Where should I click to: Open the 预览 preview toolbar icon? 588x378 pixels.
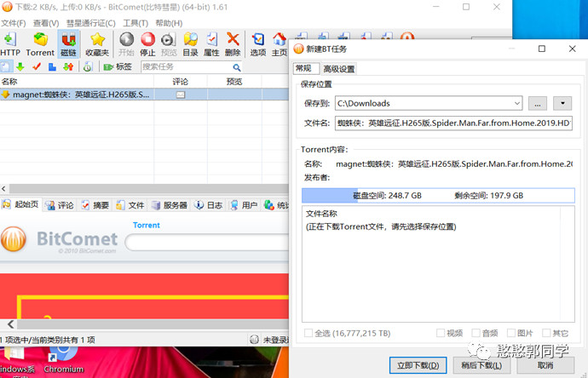coord(169,44)
